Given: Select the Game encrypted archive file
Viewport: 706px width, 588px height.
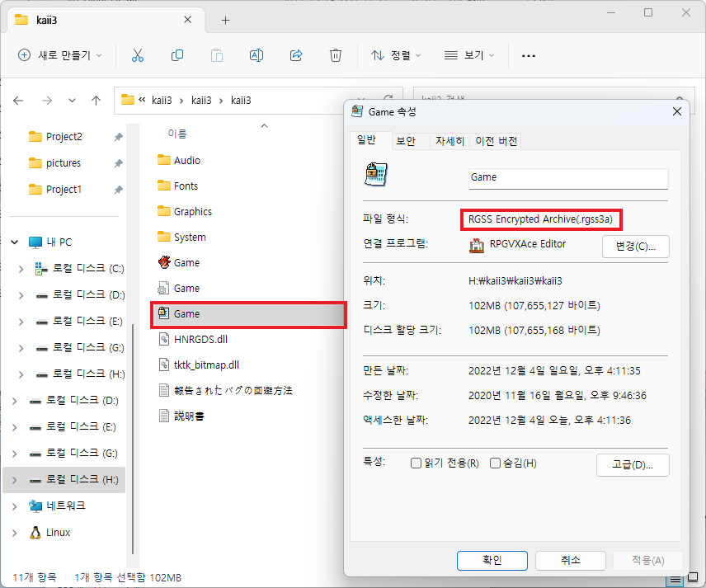Looking at the screenshot, I should click(248, 314).
